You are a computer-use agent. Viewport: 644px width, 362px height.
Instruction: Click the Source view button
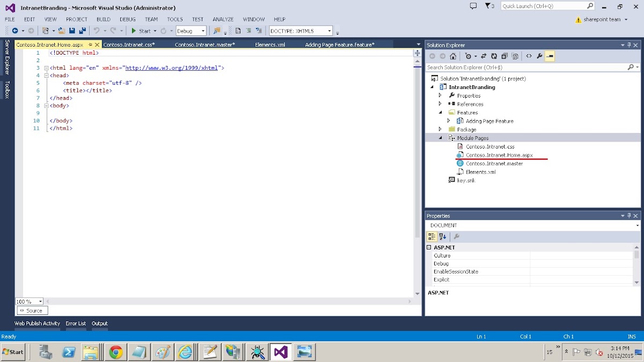[32, 311]
